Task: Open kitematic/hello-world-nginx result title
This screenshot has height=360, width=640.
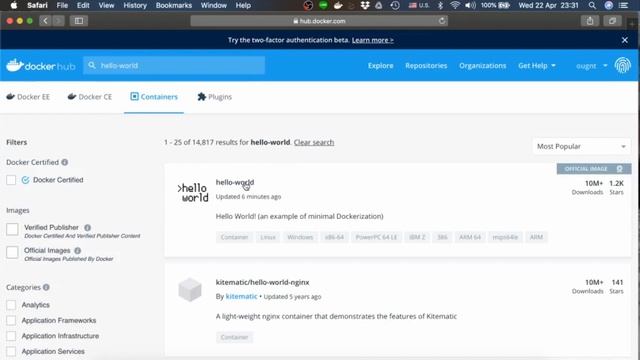Action: pos(262,282)
